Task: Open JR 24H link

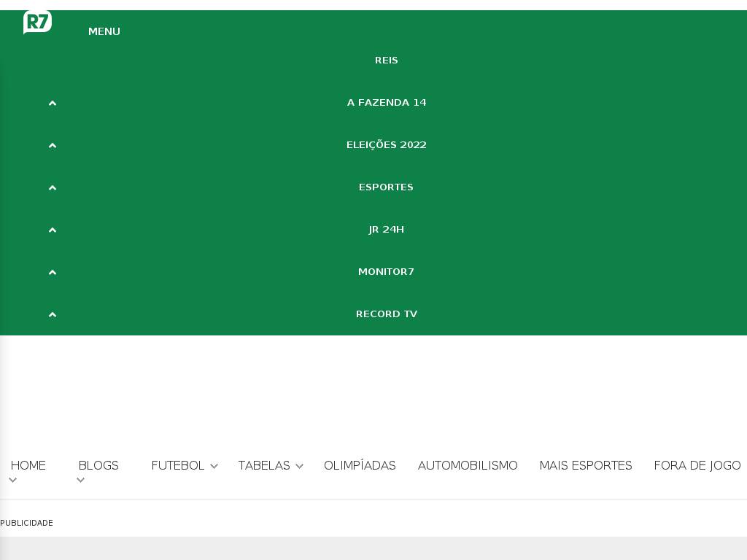Action: tap(387, 230)
